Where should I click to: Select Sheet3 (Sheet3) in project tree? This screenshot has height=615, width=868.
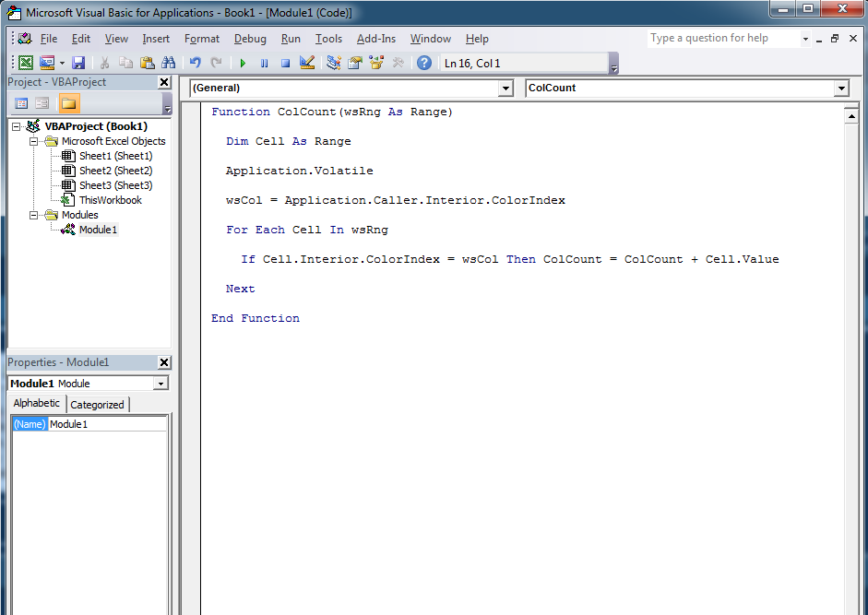tap(115, 185)
